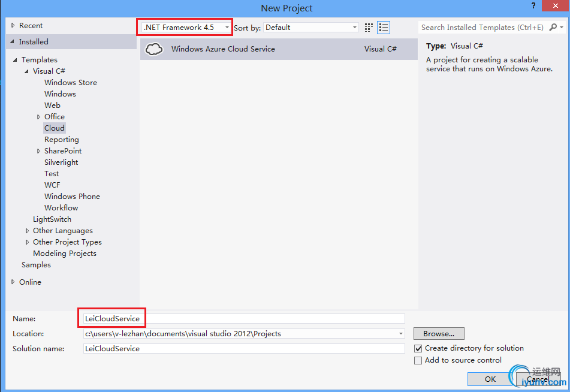The image size is (570, 392).
Task: Select the Cloud template category
Action: click(55, 128)
